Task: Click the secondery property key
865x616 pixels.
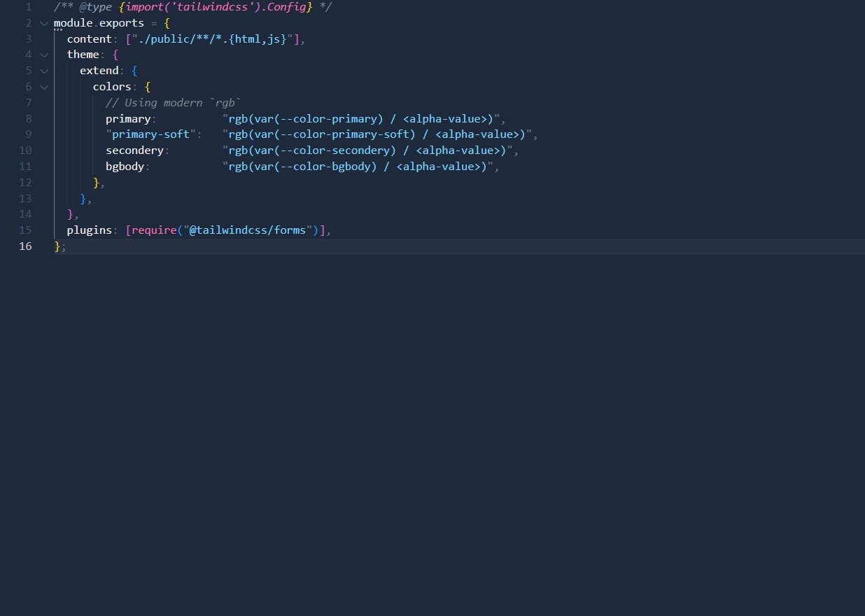Action: pyautogui.click(x=134, y=150)
